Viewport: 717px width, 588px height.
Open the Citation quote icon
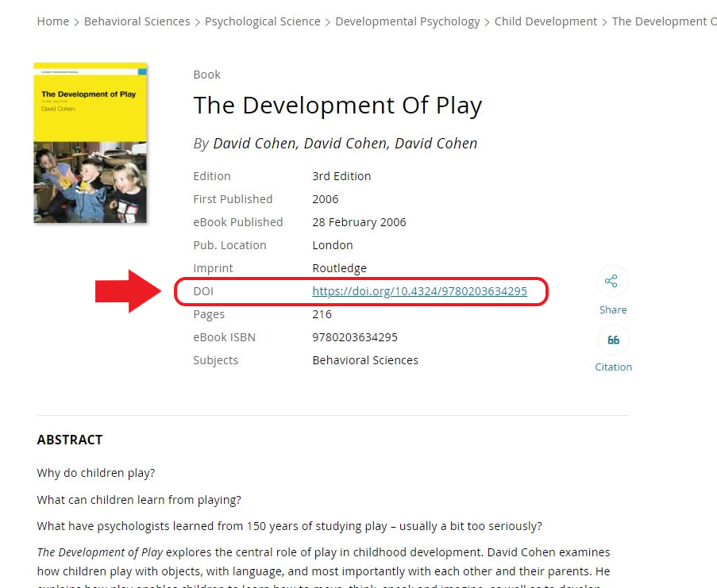coord(613,340)
